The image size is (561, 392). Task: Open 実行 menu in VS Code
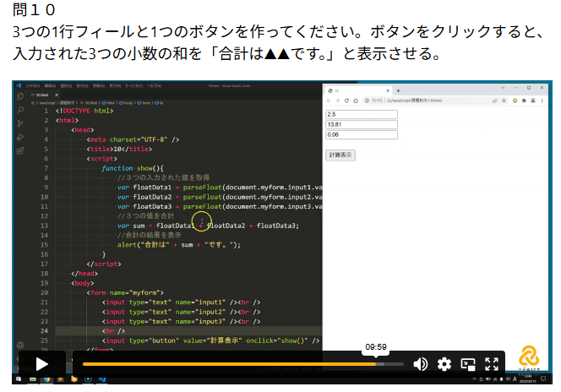click(115, 86)
